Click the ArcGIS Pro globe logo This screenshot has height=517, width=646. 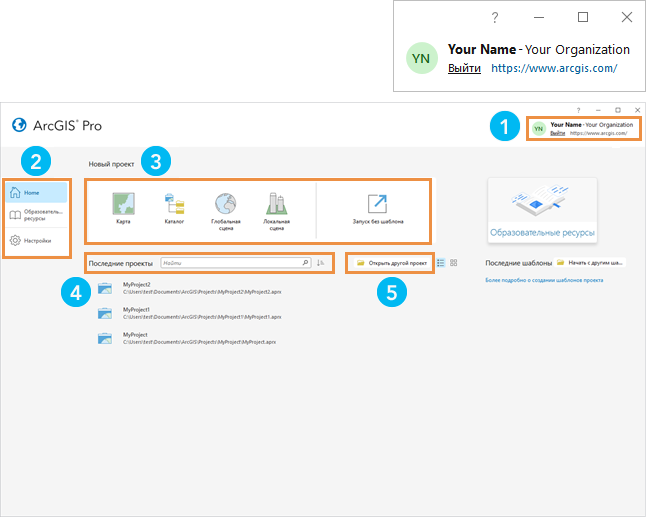(19, 125)
